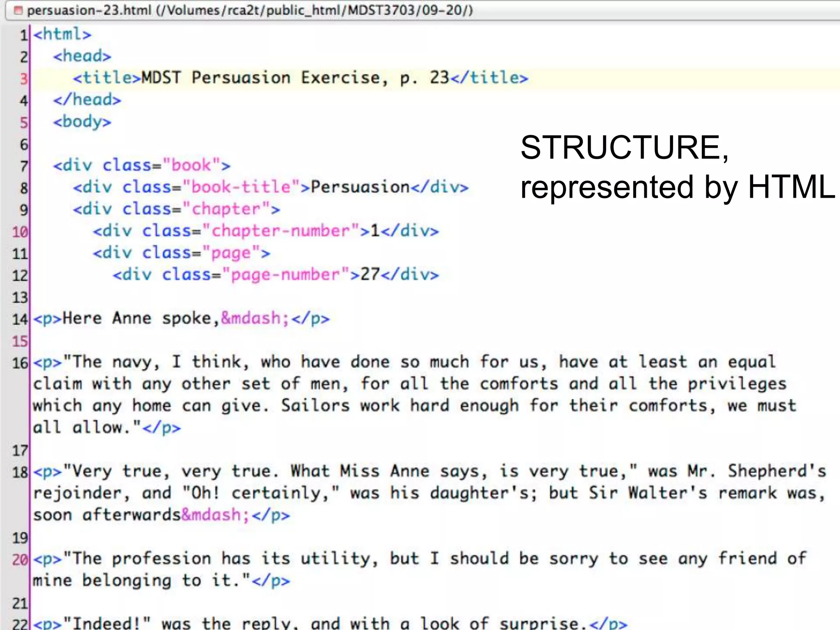Viewport: 840px width, 630px height.
Task: Click line number 10 in the gutter
Action: click(x=20, y=232)
